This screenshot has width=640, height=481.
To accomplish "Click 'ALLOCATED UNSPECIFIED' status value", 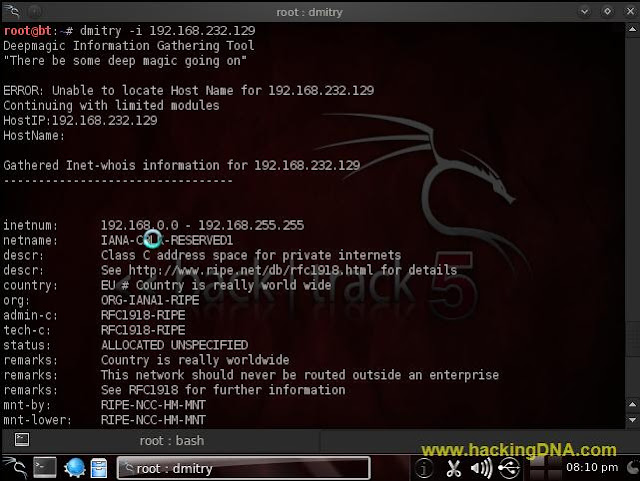I will 174,345.
